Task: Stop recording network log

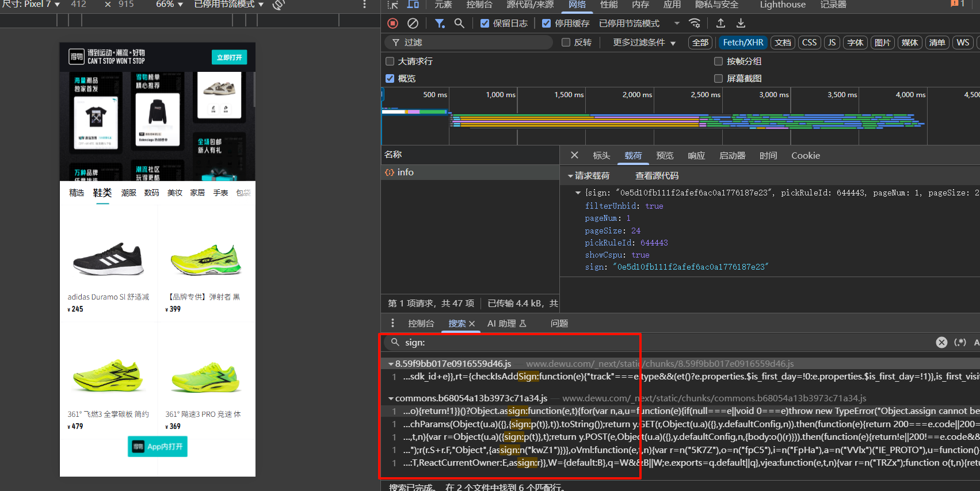Action: (392, 24)
